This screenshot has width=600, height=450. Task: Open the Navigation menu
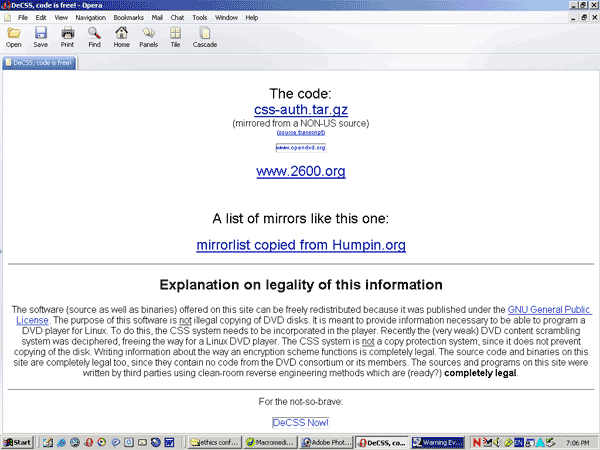coord(91,18)
